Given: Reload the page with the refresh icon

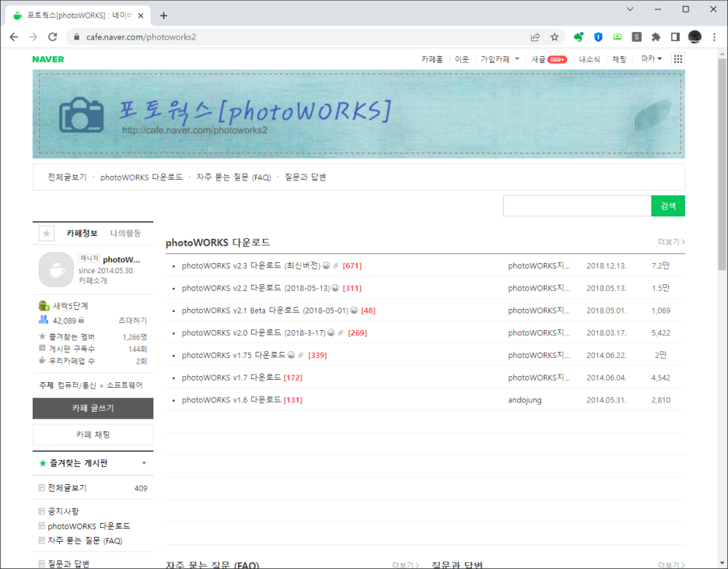Looking at the screenshot, I should 52,37.
